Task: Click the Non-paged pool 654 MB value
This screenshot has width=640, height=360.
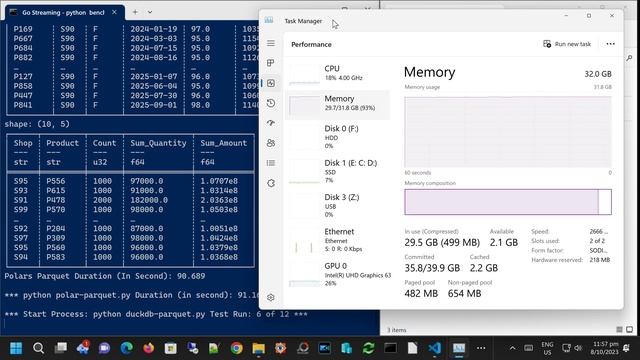Action: coord(464,293)
